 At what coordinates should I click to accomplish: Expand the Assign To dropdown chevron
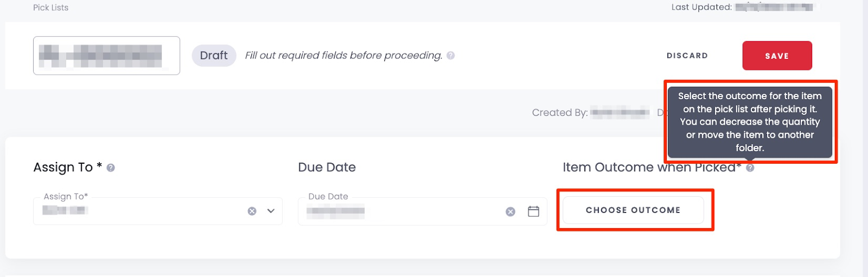[x=271, y=211]
